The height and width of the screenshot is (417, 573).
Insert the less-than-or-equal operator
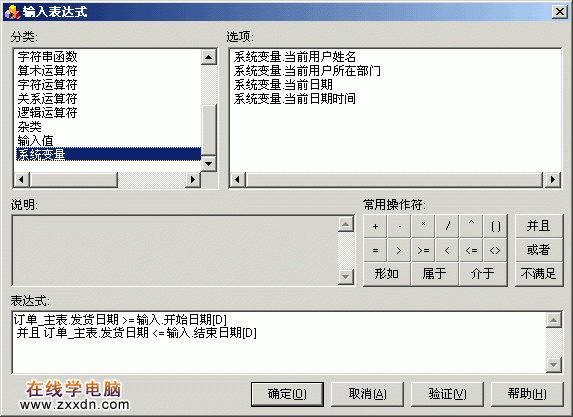471,250
